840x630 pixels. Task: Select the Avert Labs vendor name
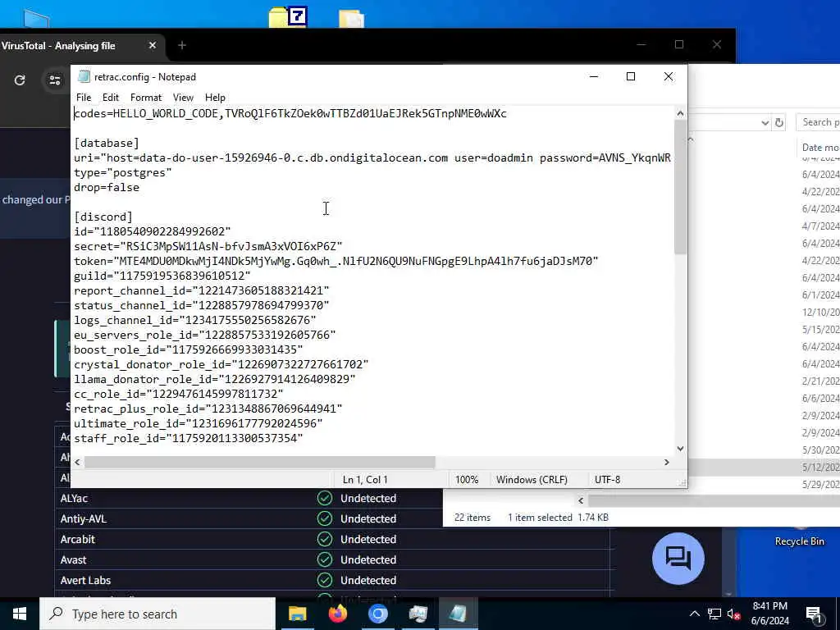point(85,580)
